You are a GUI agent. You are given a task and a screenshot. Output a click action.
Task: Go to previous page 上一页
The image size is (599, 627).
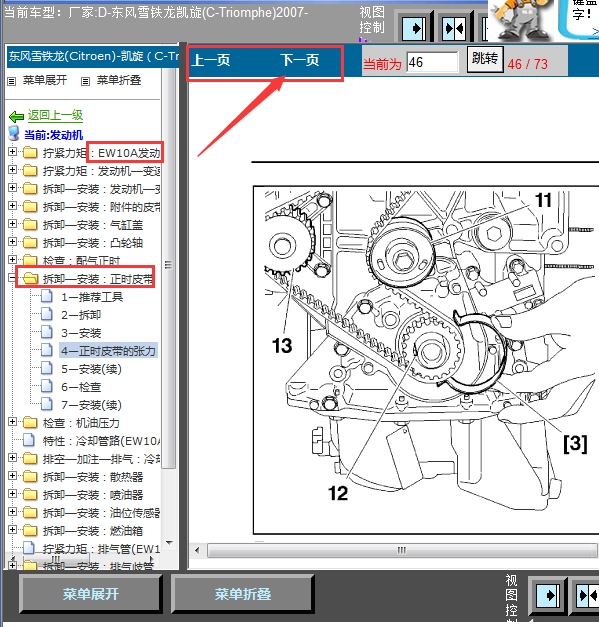[211, 60]
